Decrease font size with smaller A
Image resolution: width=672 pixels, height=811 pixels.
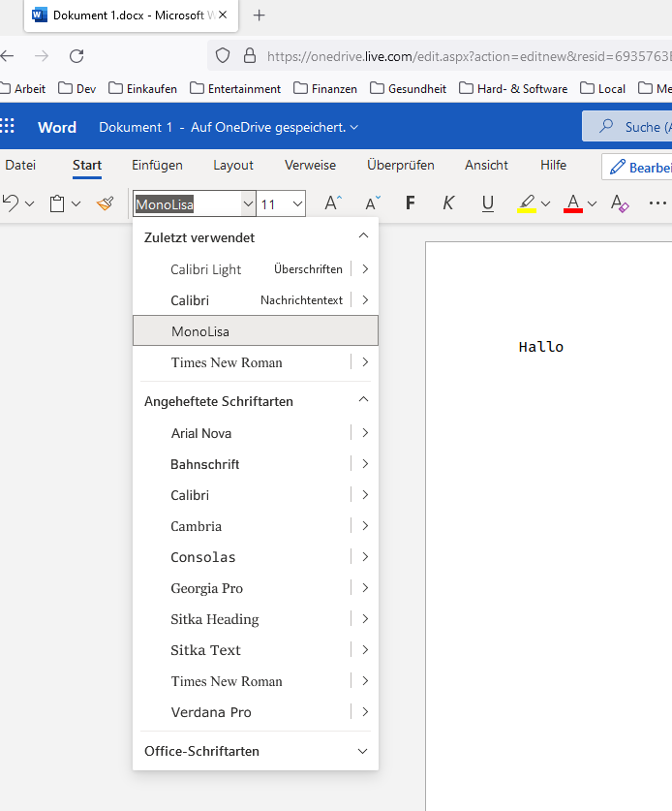tap(373, 203)
